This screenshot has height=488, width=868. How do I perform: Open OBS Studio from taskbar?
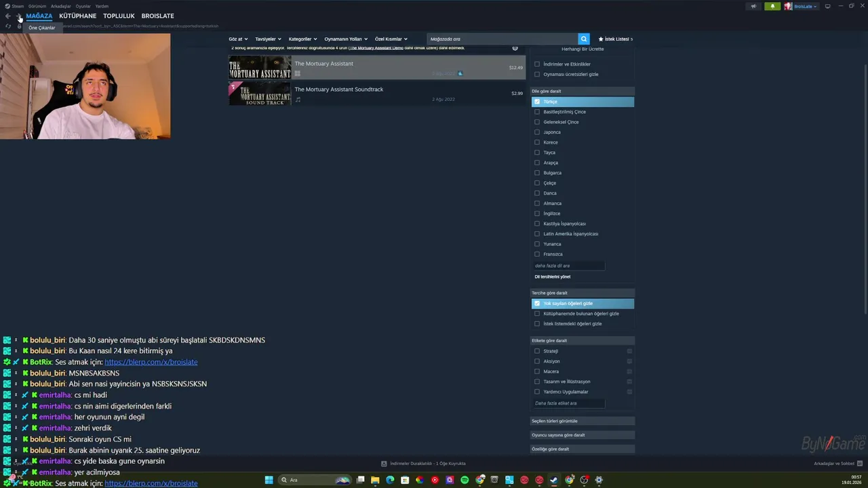pyautogui.click(x=584, y=480)
